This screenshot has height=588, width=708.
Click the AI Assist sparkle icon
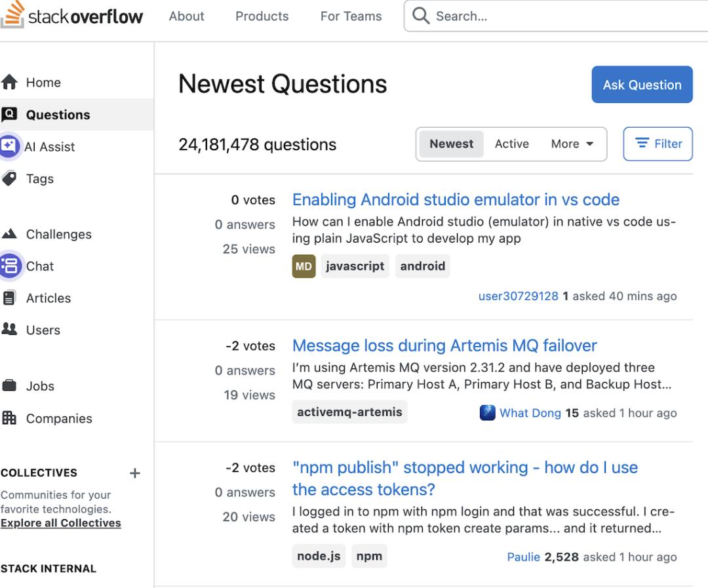(9, 146)
